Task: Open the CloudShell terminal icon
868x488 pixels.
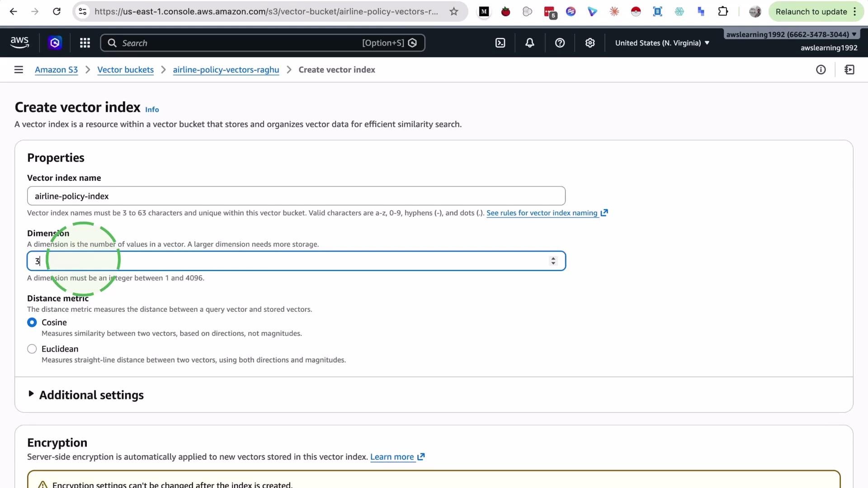Action: (500, 43)
